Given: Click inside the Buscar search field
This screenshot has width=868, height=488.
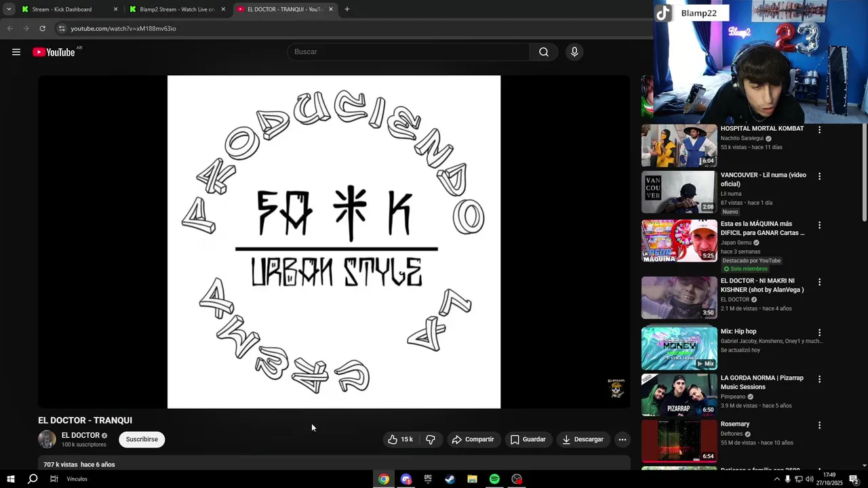Looking at the screenshot, I should [410, 52].
